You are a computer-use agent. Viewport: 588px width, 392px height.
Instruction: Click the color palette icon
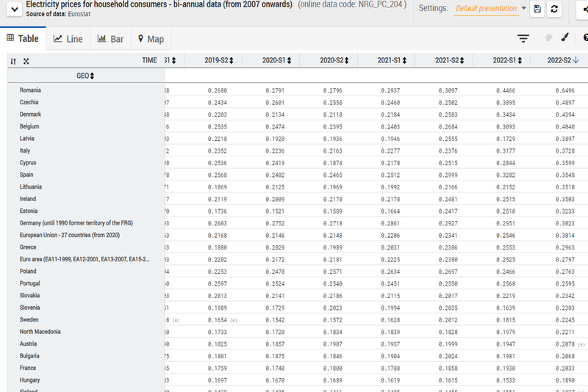click(548, 38)
